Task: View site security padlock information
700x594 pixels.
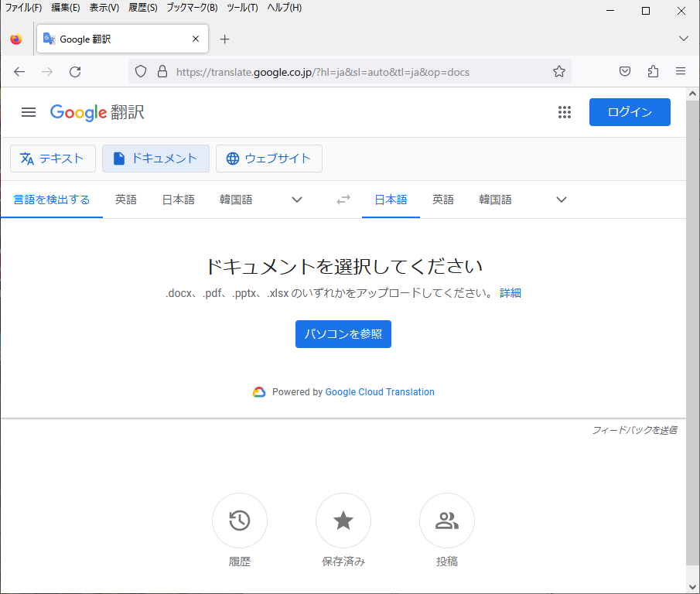Action: [x=162, y=71]
